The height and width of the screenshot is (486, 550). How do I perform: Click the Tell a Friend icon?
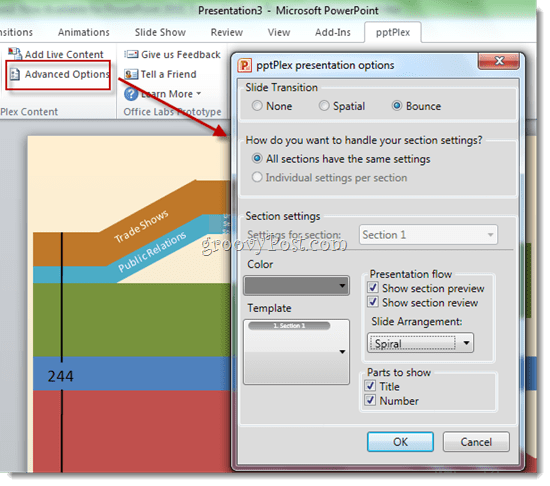tap(131, 74)
